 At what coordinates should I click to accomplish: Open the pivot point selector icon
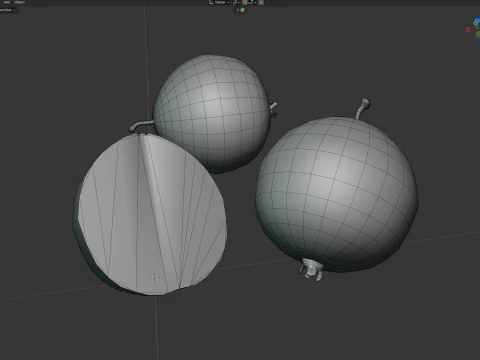pos(236,3)
